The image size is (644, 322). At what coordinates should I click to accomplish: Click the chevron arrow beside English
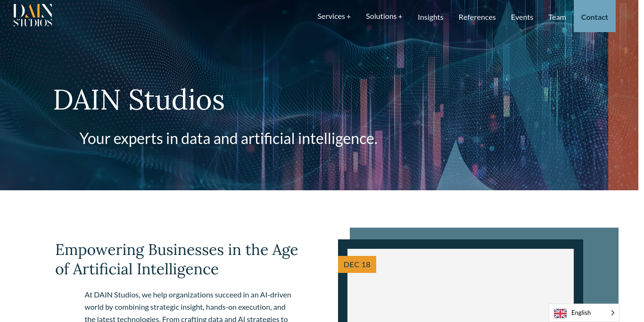(x=612, y=313)
